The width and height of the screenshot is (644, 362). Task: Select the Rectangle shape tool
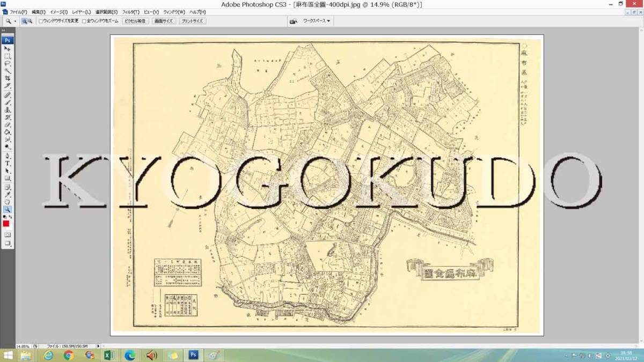8,178
